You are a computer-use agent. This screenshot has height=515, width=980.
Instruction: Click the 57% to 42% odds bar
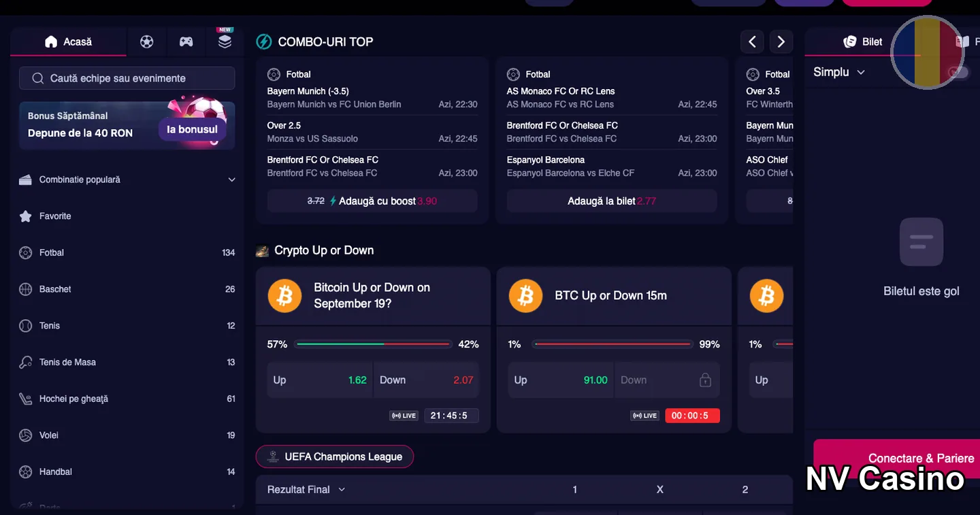pyautogui.click(x=373, y=344)
